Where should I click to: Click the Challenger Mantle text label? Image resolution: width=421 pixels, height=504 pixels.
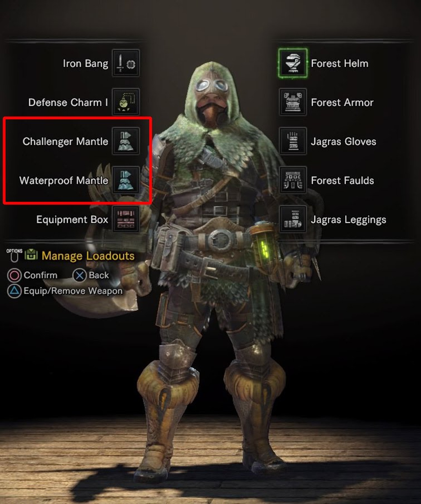[x=65, y=142]
